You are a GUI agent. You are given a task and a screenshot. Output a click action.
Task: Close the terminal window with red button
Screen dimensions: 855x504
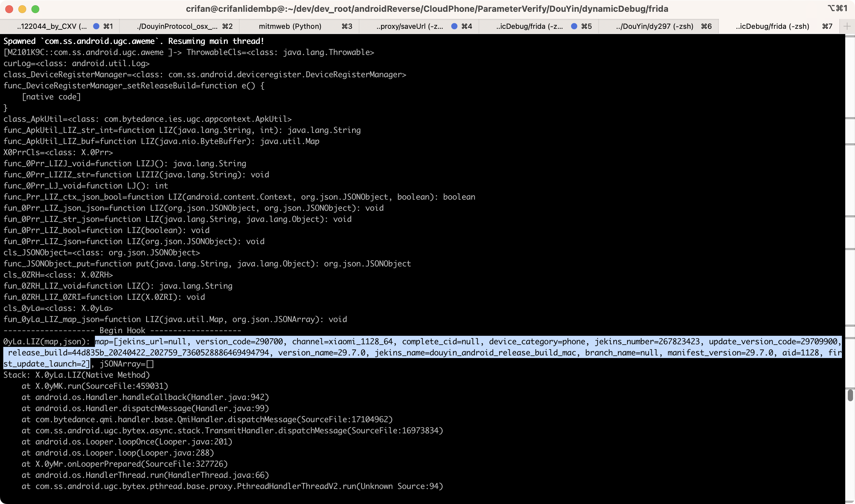9,9
